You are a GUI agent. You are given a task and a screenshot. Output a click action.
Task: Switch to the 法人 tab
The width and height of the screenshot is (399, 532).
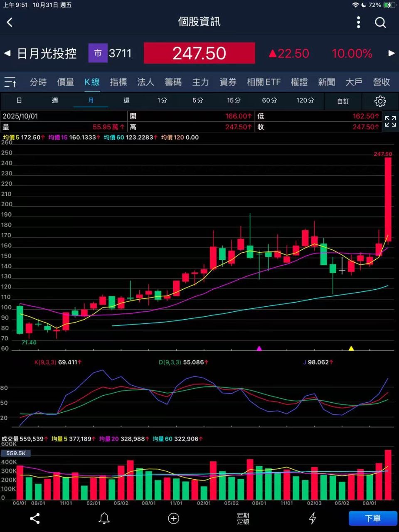(x=145, y=82)
